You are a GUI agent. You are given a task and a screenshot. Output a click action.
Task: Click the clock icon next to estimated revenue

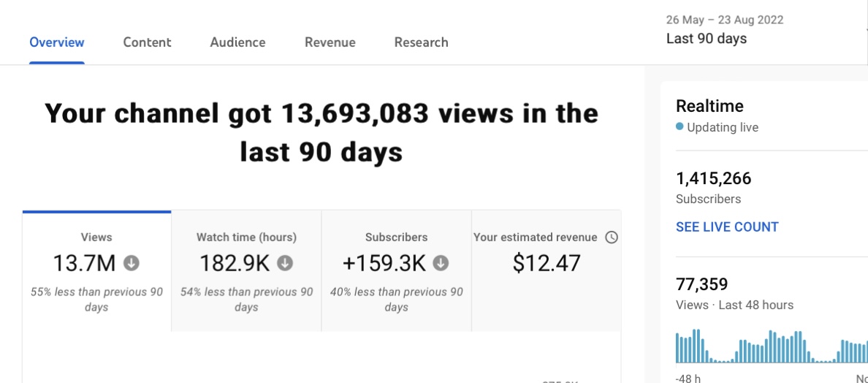[611, 238]
